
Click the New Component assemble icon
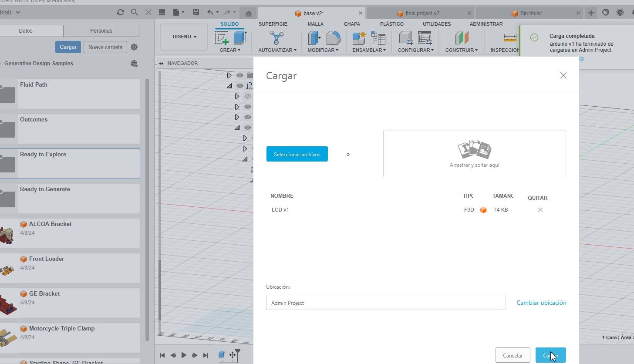(360, 38)
